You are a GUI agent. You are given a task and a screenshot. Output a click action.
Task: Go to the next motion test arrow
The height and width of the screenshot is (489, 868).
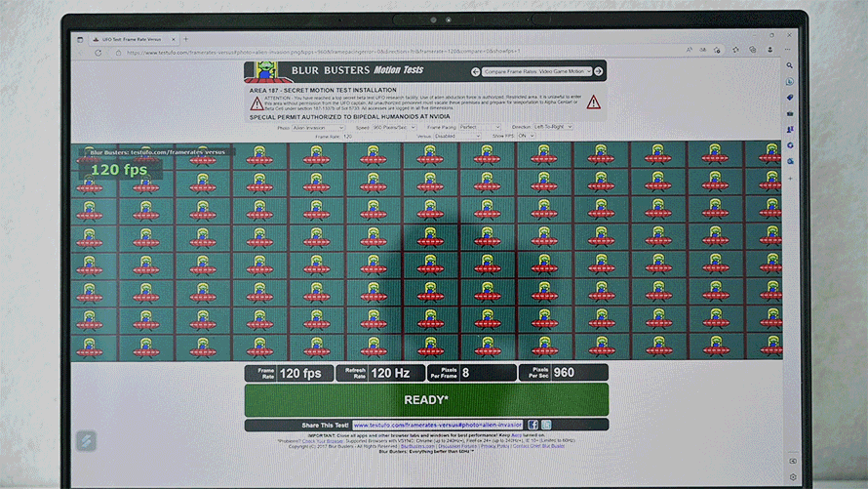599,71
